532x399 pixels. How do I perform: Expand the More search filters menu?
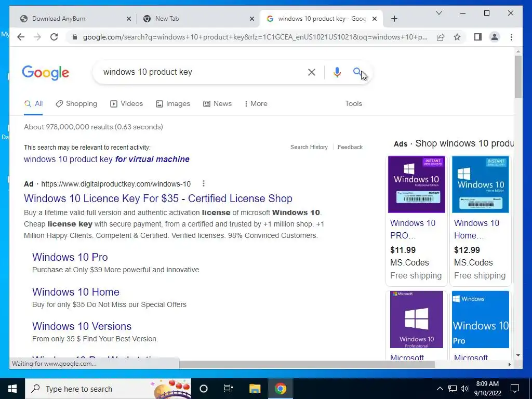(x=256, y=103)
